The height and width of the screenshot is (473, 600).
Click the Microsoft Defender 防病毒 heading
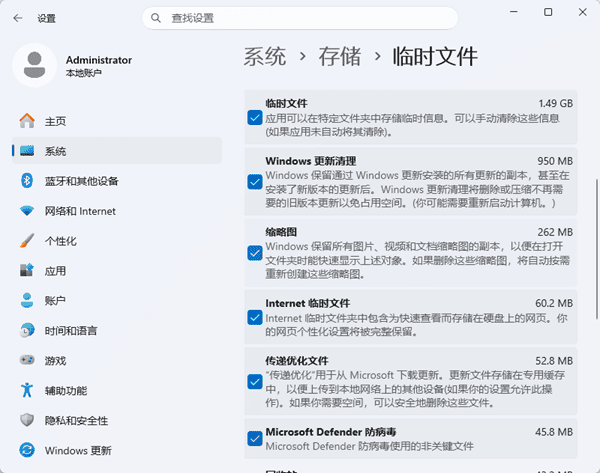(x=331, y=432)
